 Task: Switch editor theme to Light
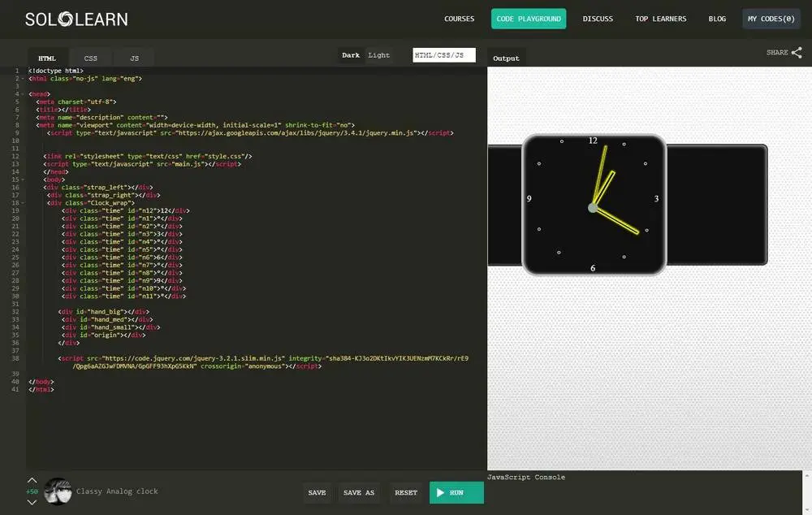[378, 55]
